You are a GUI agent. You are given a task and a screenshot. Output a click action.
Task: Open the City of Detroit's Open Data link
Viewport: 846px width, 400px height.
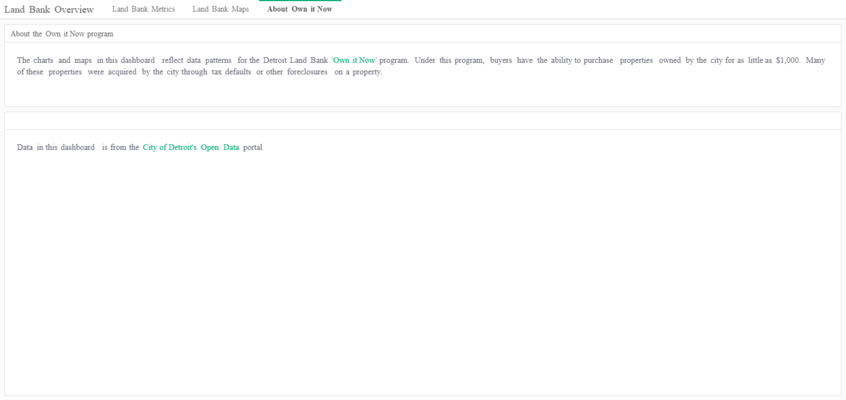(x=191, y=147)
